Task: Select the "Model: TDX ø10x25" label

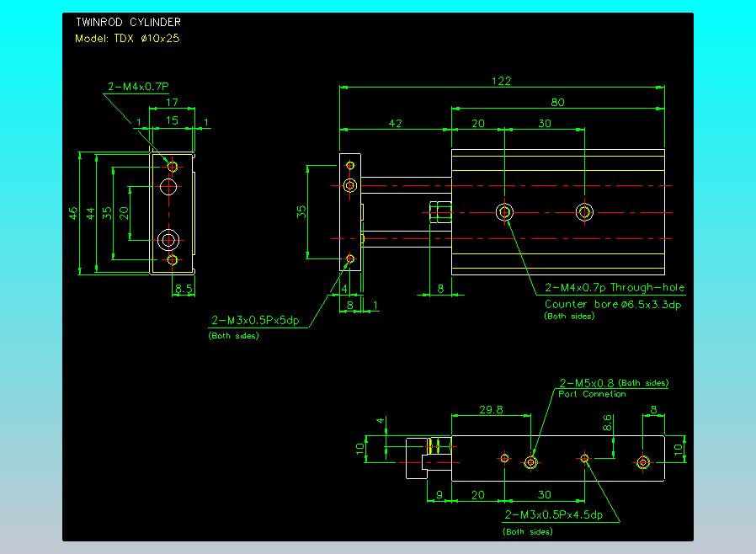Action: (127, 39)
